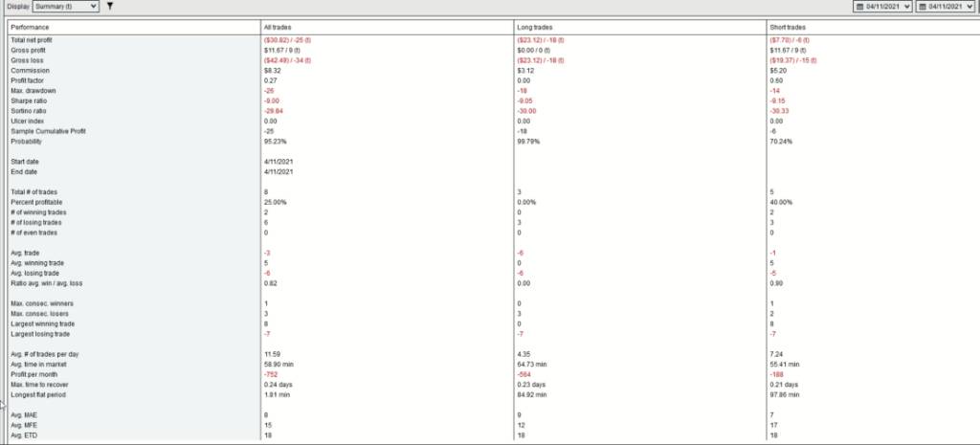980x445 pixels.
Task: Select the Commission row label
Action: (x=30, y=71)
